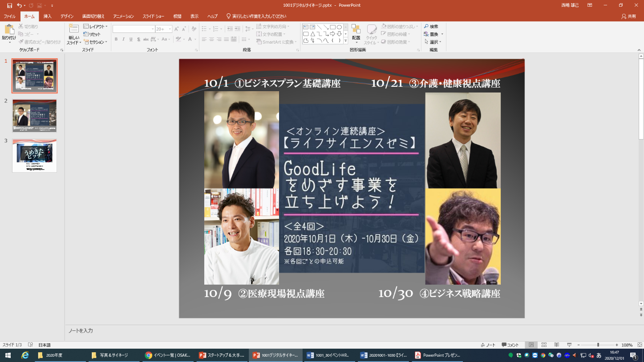Expand the Layout (レイアウト) dropdown
The width and height of the screenshot is (644, 362).
point(95,27)
